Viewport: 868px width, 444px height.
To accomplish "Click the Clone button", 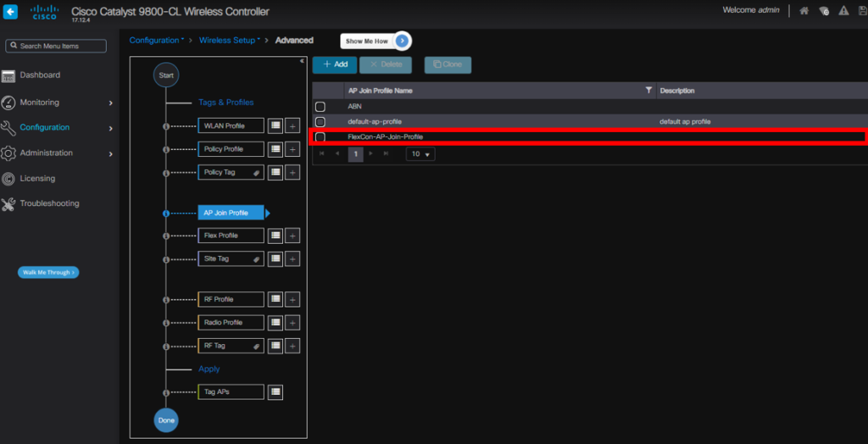I will [x=448, y=64].
